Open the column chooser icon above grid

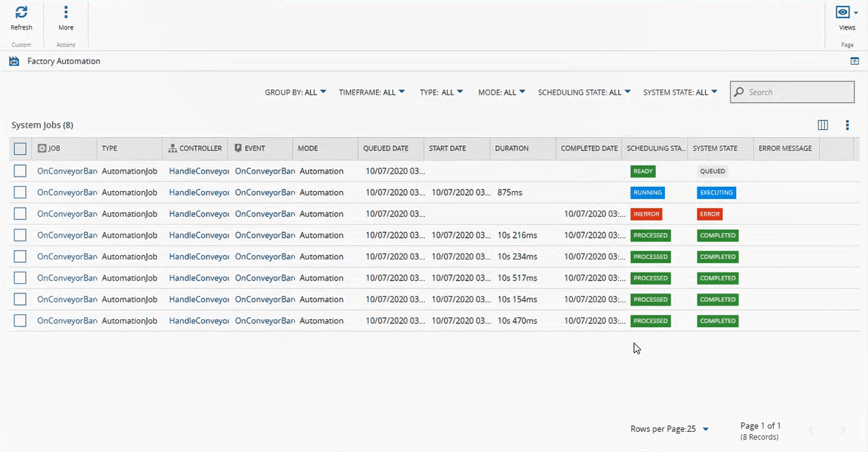823,125
